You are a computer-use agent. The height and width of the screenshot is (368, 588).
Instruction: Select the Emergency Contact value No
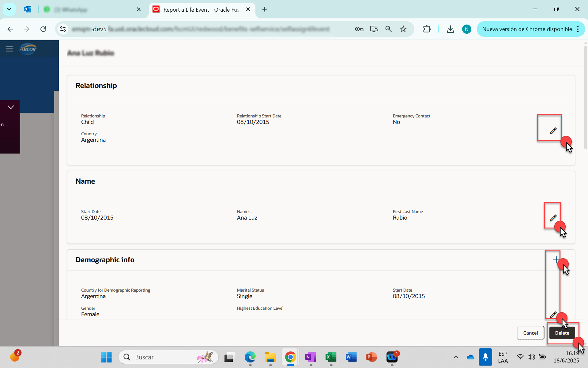tap(396, 122)
